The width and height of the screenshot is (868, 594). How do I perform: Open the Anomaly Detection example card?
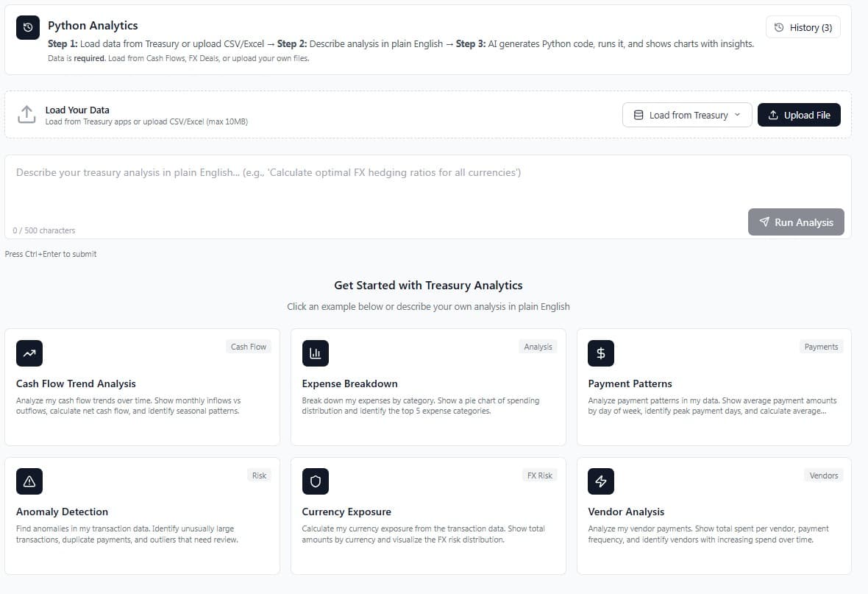(x=142, y=515)
